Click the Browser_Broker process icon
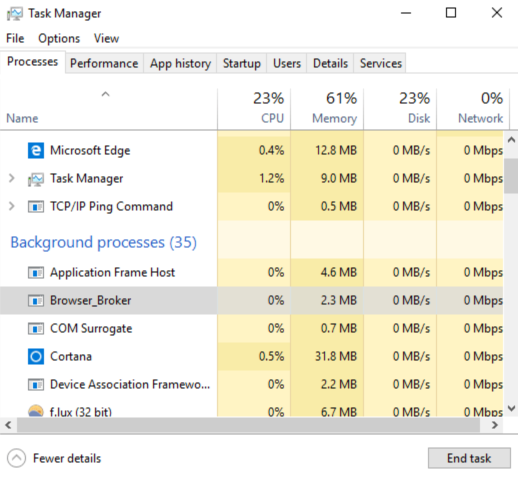Image resolution: width=518 pixels, height=481 pixels. click(36, 301)
